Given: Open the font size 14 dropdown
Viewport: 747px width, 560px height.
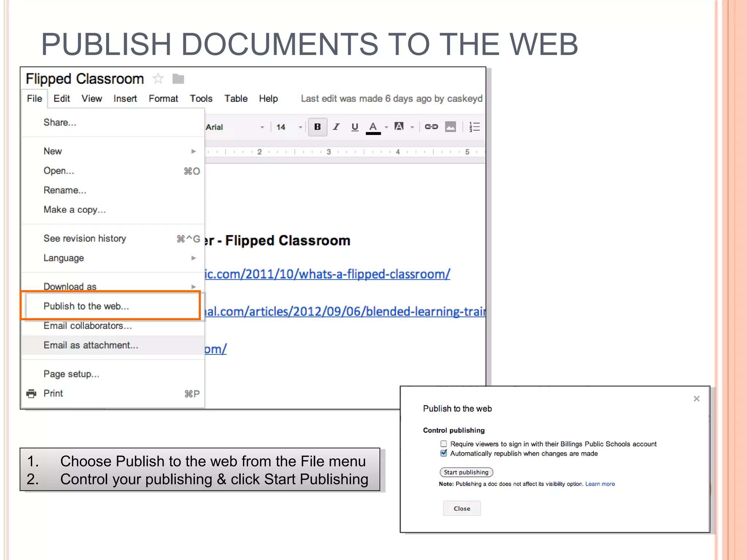Looking at the screenshot, I should click(x=289, y=127).
